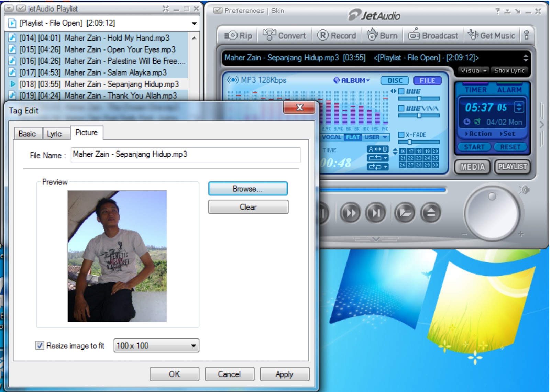Switch to the Lyric tab
This screenshot has height=392, width=550.
(54, 134)
